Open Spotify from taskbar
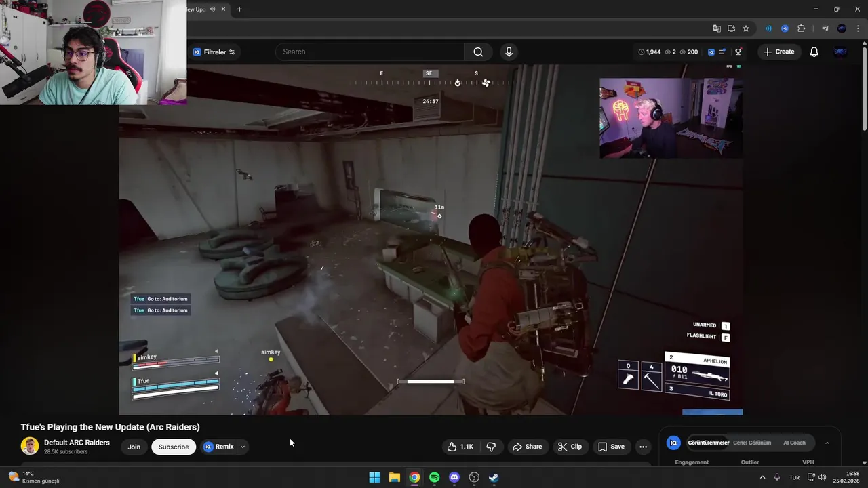The image size is (868, 488). tap(434, 477)
